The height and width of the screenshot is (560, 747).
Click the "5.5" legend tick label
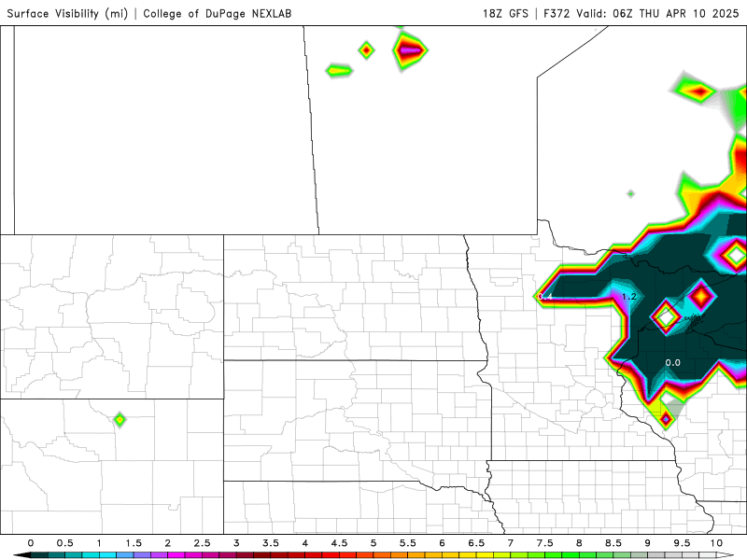pyautogui.click(x=408, y=543)
